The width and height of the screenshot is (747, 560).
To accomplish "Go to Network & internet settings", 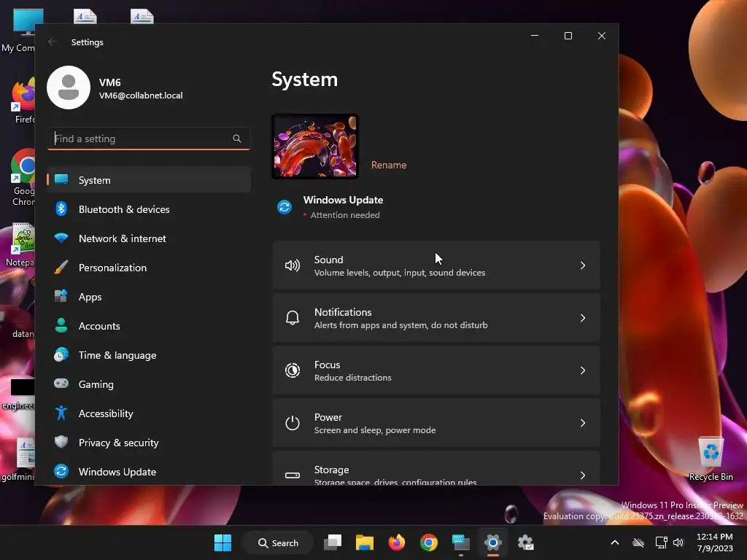I will pyautogui.click(x=149, y=238).
